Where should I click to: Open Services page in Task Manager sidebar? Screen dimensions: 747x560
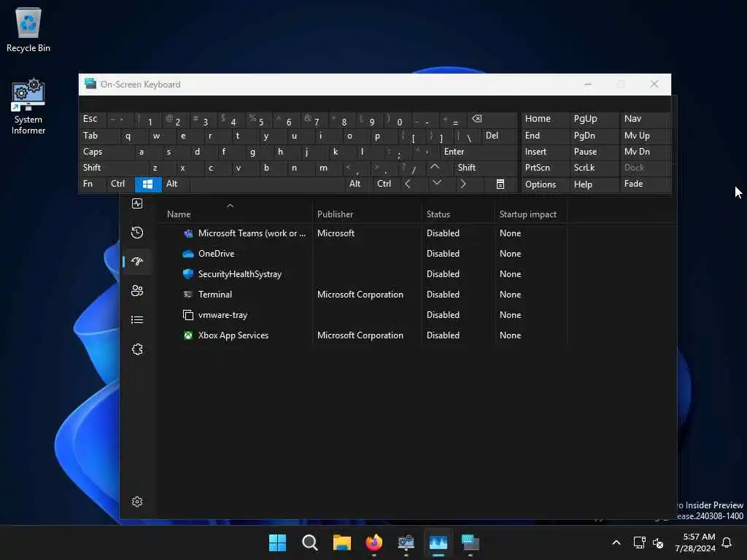tap(137, 349)
